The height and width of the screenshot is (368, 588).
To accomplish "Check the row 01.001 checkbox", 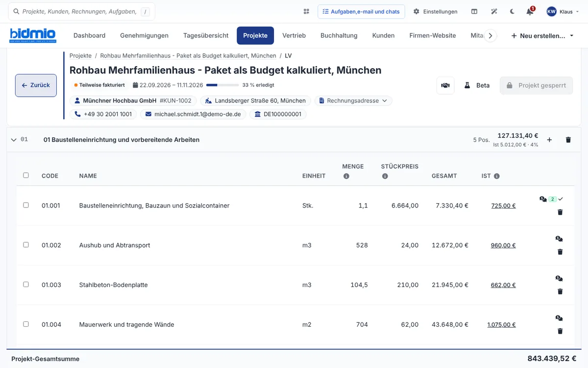I will [26, 205].
